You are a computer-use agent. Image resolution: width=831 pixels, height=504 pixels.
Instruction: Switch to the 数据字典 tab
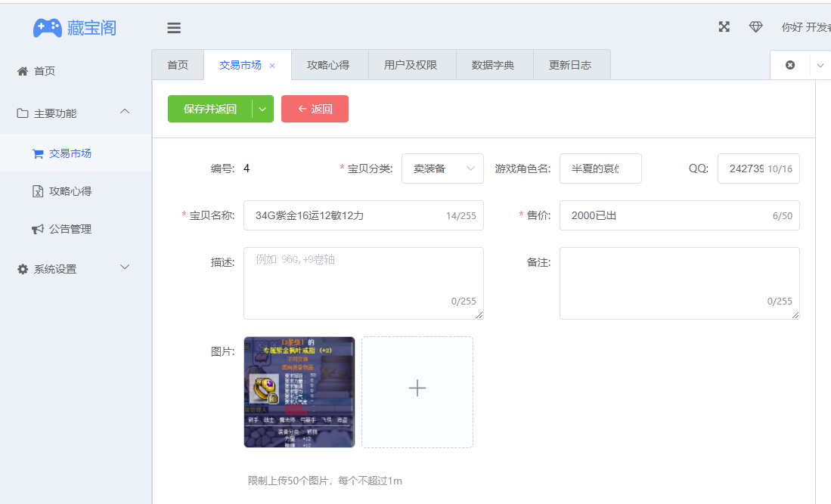(493, 65)
